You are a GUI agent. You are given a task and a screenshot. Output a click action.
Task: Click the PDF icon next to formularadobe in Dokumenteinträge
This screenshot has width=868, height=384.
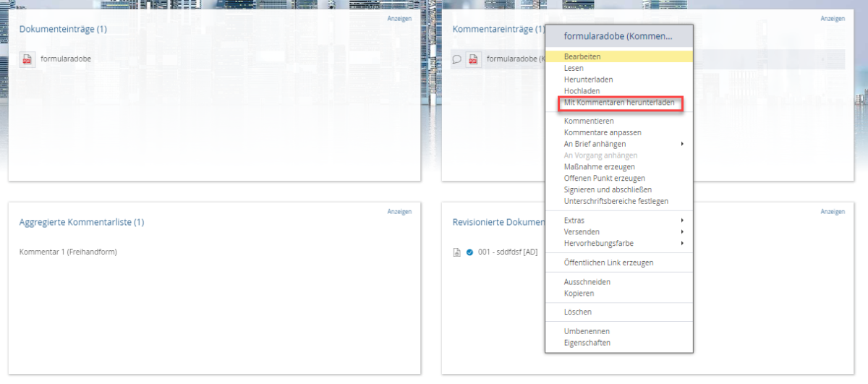(27, 59)
